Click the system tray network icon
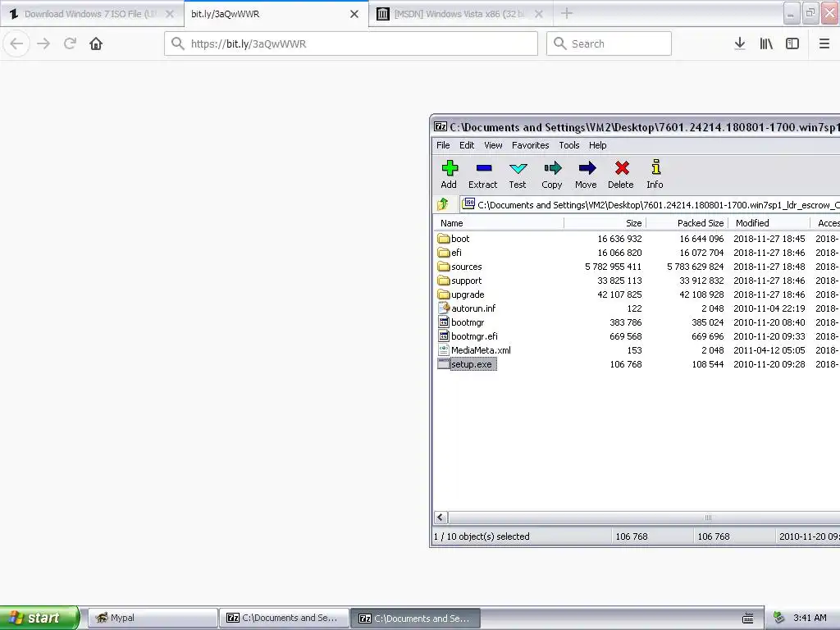The image size is (840, 630). point(779,619)
